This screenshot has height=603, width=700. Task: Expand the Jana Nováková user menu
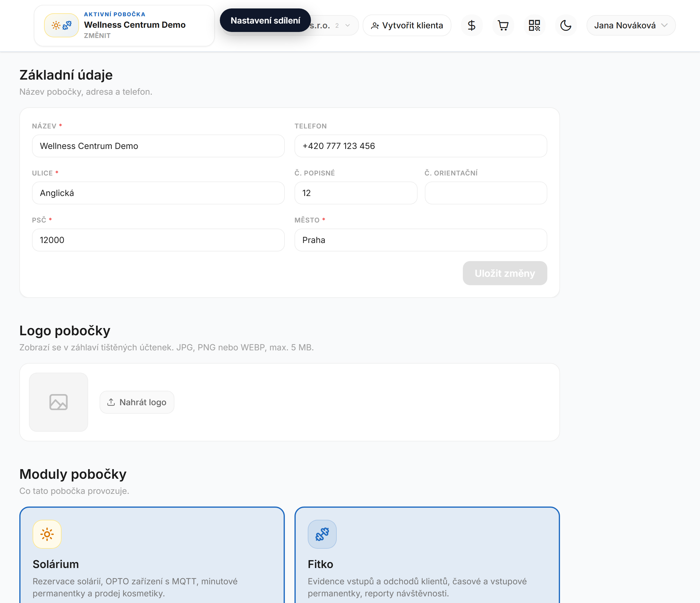(631, 25)
